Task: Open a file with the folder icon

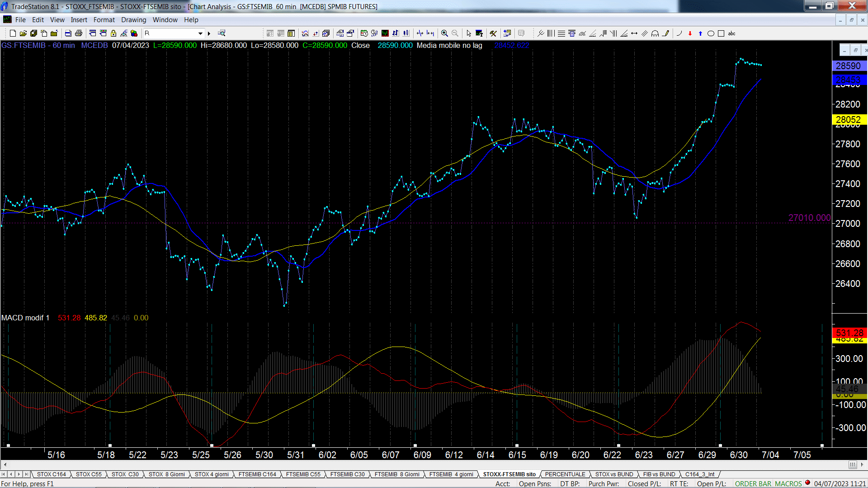Action: [x=23, y=33]
